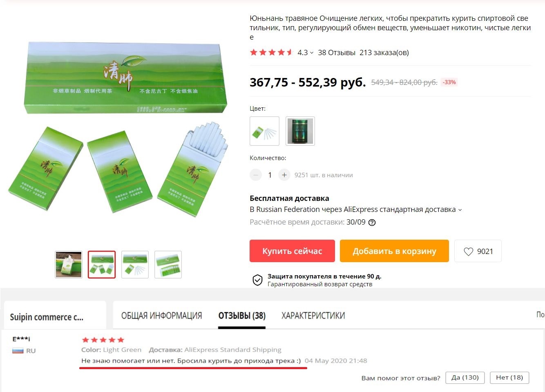Switch to ОБЩАЯ ИНФОРМАЦИЯ tab

[x=161, y=316]
